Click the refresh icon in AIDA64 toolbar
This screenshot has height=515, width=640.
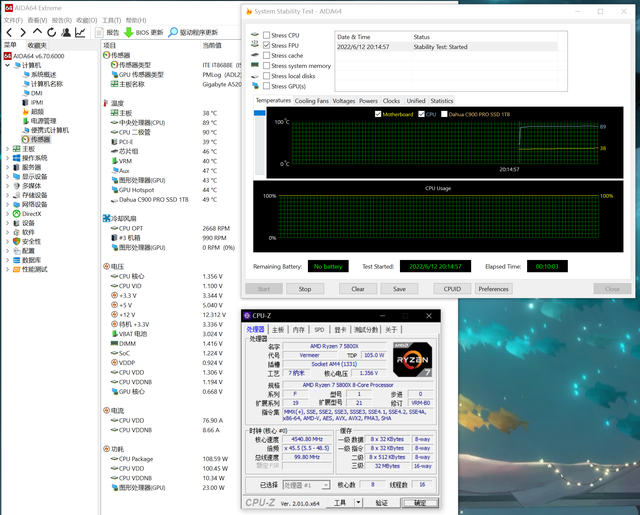point(51,32)
